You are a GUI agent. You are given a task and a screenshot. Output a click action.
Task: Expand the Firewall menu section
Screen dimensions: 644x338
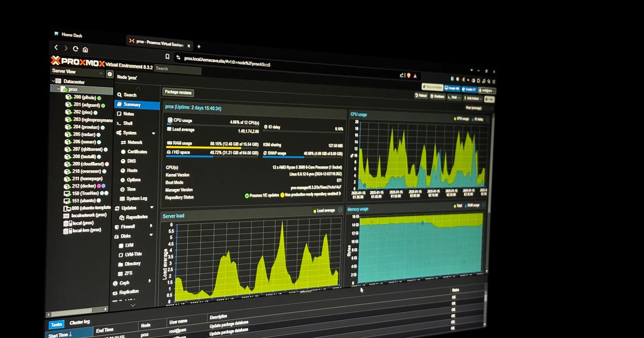(x=151, y=226)
